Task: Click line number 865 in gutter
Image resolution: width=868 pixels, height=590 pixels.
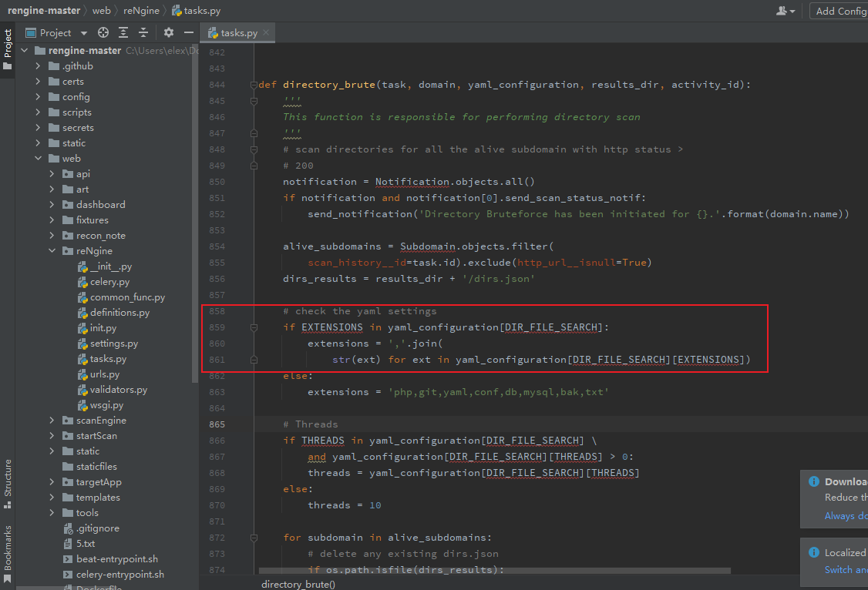Action: click(x=217, y=424)
